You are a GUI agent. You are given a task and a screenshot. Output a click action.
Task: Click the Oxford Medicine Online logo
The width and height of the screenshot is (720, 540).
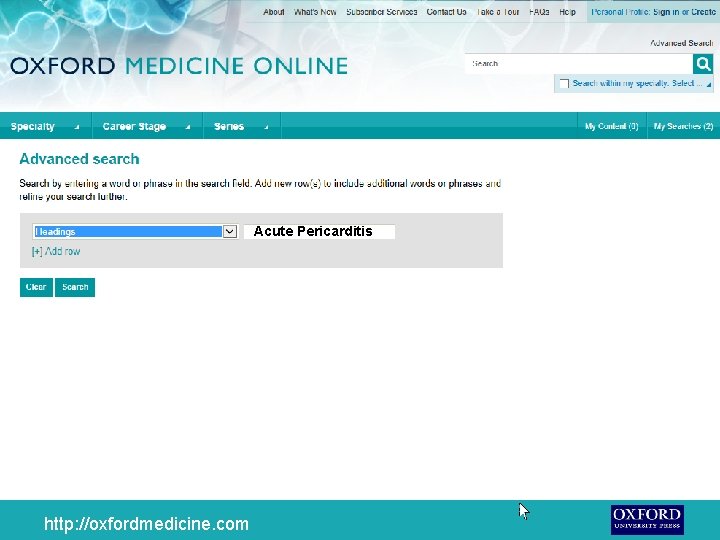[x=179, y=66]
